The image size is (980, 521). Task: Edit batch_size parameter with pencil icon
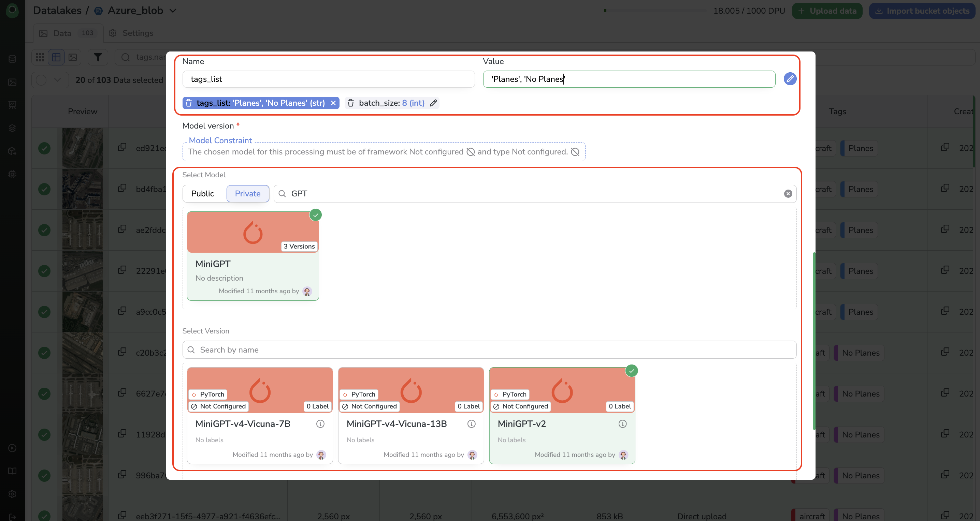pyautogui.click(x=433, y=103)
